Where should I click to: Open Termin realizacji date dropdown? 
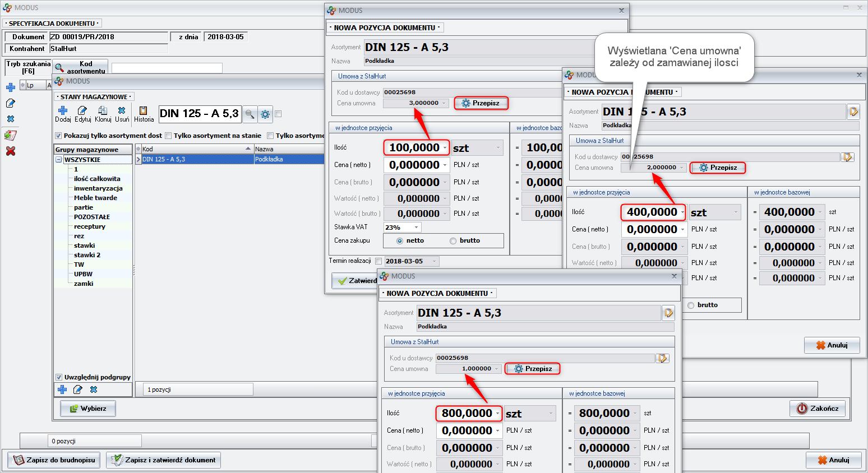click(434, 261)
